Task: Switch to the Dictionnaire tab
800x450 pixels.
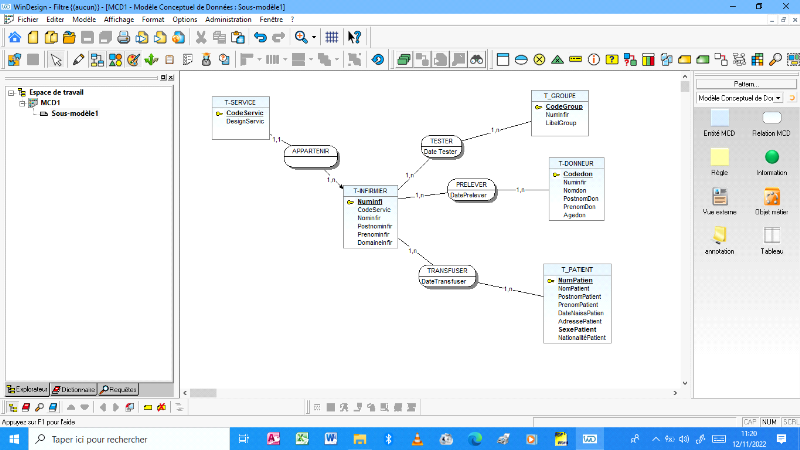Action: point(73,389)
